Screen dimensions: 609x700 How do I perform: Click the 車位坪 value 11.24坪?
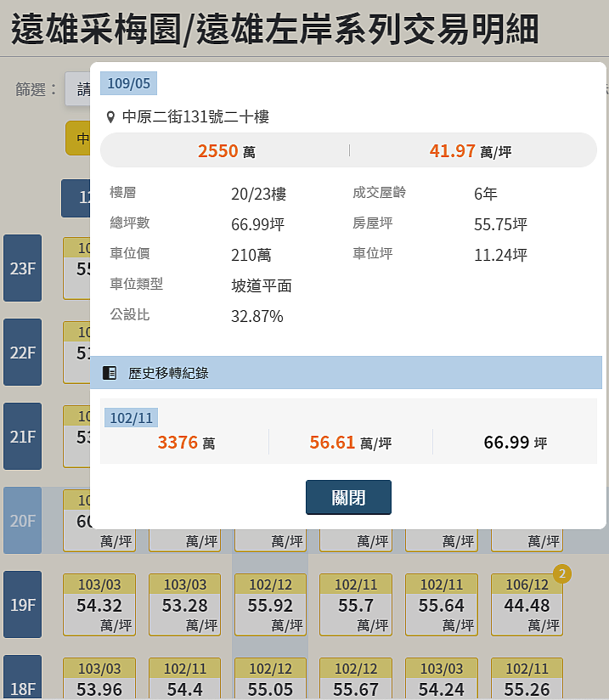[500, 255]
